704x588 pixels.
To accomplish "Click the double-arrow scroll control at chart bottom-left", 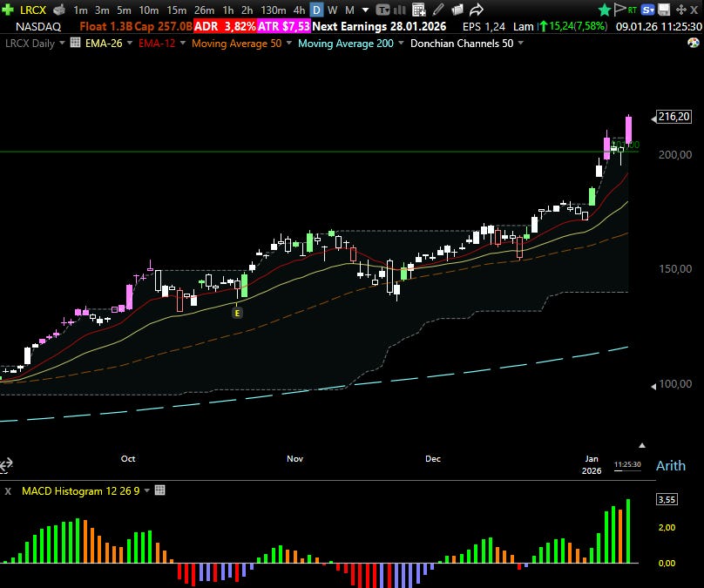I will (8, 465).
